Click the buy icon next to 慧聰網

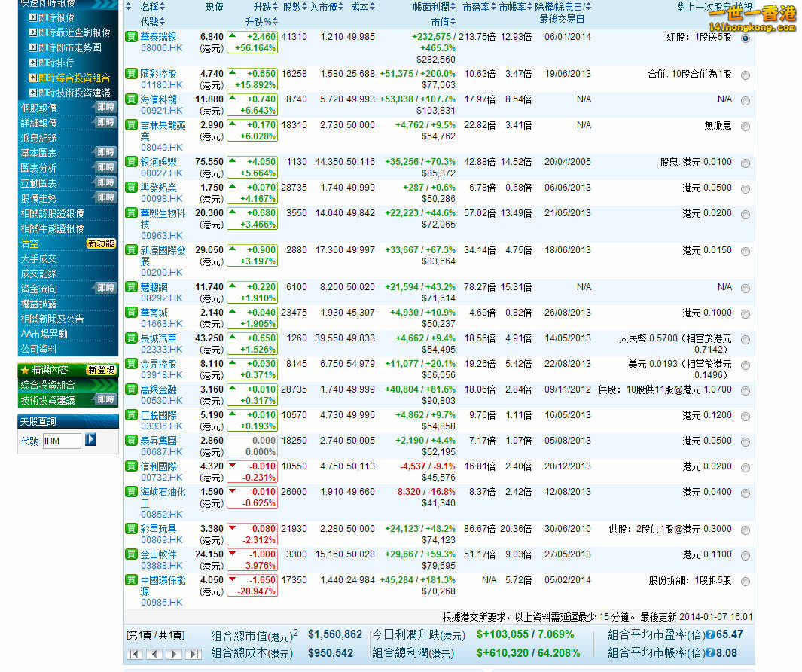[x=132, y=286]
